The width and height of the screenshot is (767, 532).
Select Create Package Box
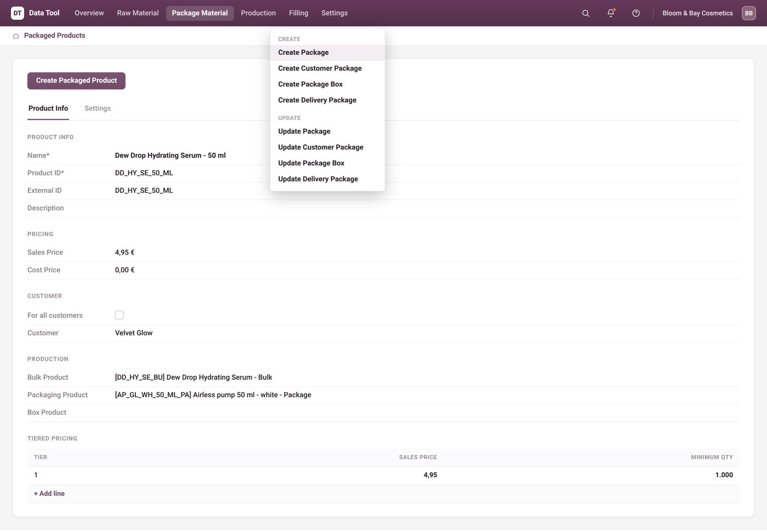pos(328,84)
